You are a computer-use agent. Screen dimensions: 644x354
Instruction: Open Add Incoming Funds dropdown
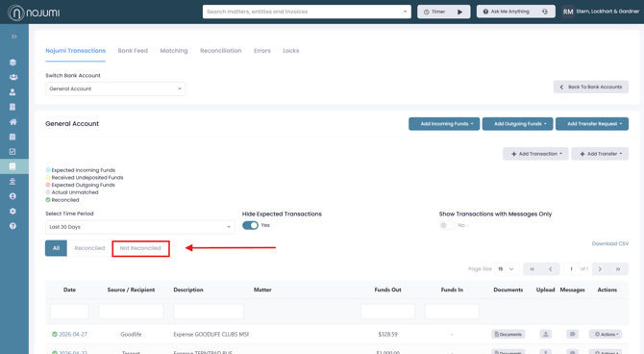pyautogui.click(x=444, y=124)
